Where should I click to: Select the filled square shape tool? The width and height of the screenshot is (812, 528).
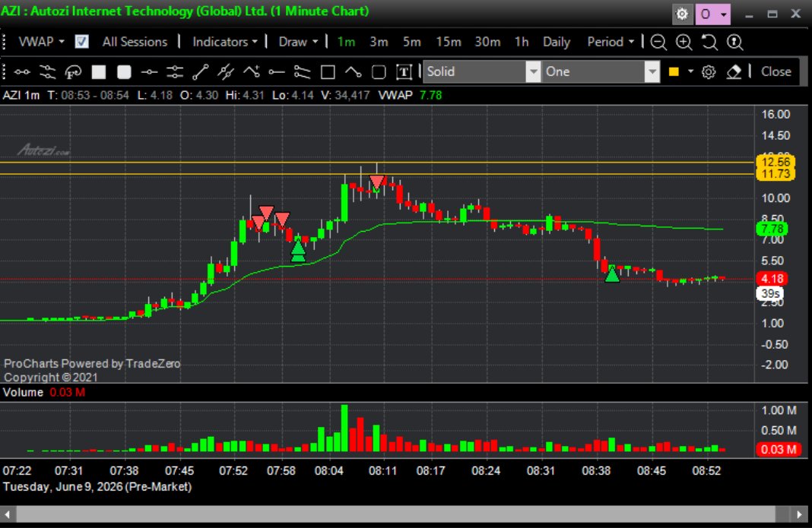click(x=98, y=72)
